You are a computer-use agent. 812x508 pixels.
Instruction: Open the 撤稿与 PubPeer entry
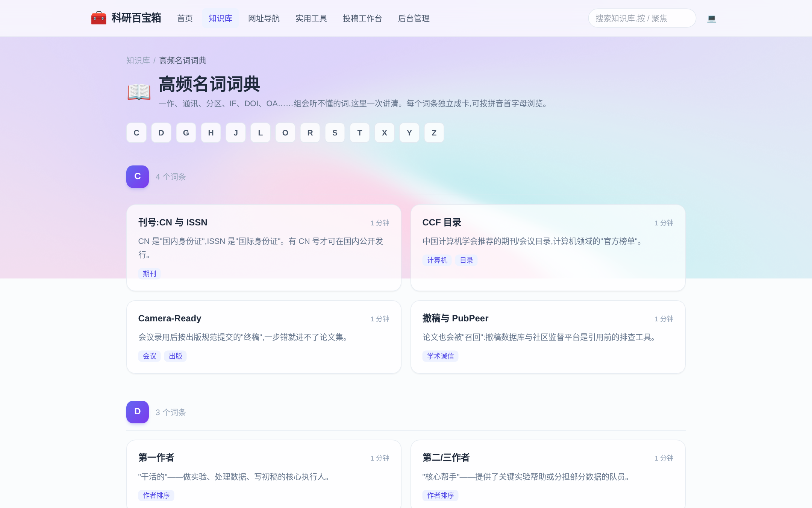(548, 337)
